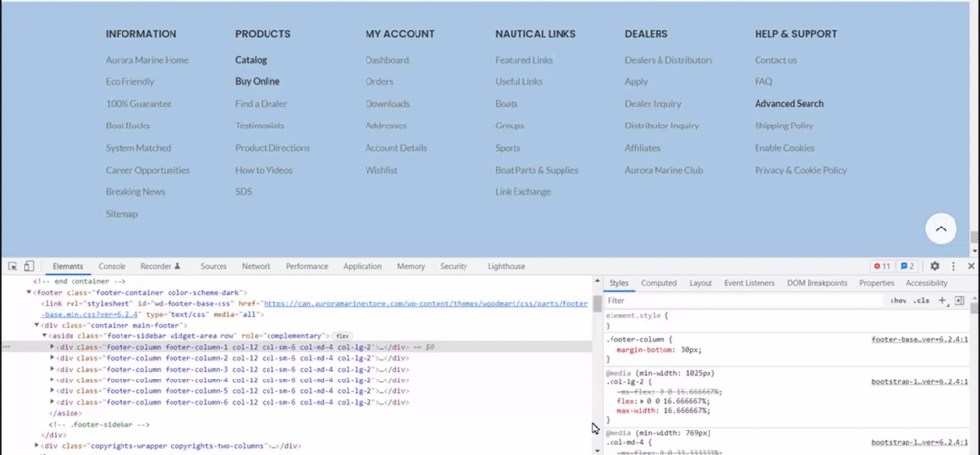
Task: Expand the footer-column-5 div node
Action: click(x=53, y=391)
